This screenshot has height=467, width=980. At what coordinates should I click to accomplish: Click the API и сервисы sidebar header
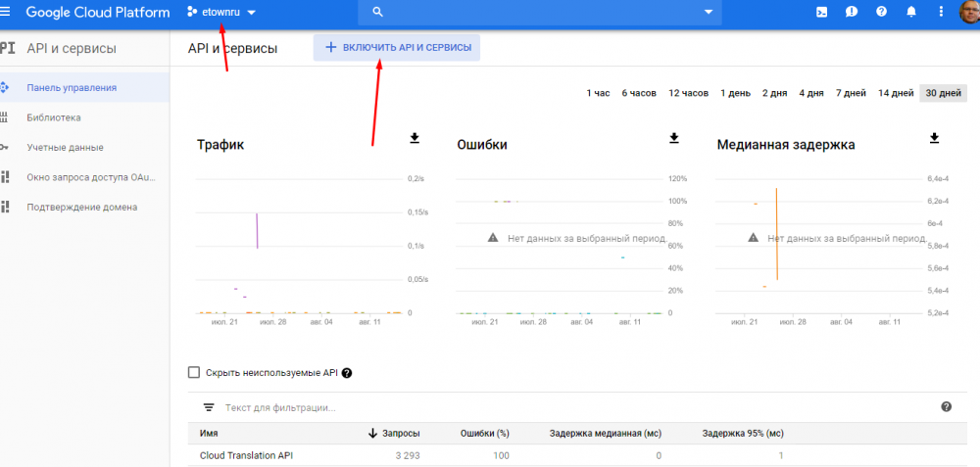point(72,49)
